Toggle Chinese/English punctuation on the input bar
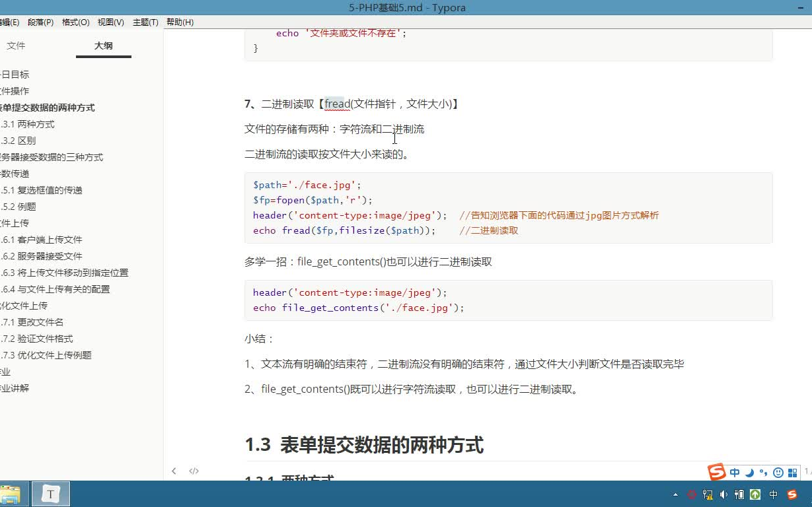Screen dimensions: 812x507 763,472
